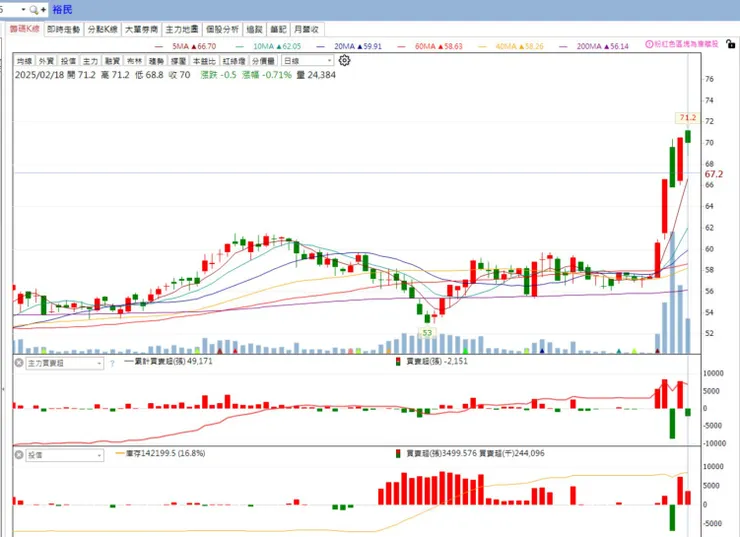Switch to the 大戶券商 tab
Image resolution: width=740 pixels, height=537 pixels.
click(141, 29)
